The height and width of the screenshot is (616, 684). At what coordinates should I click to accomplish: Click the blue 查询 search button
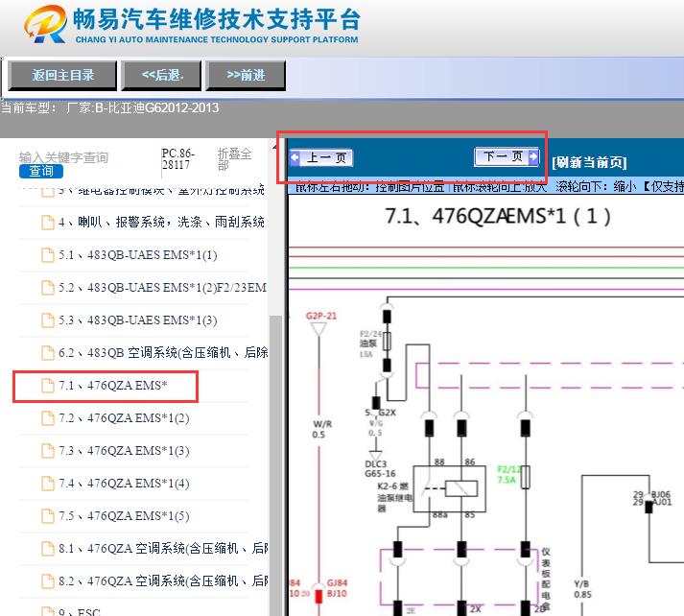41,171
